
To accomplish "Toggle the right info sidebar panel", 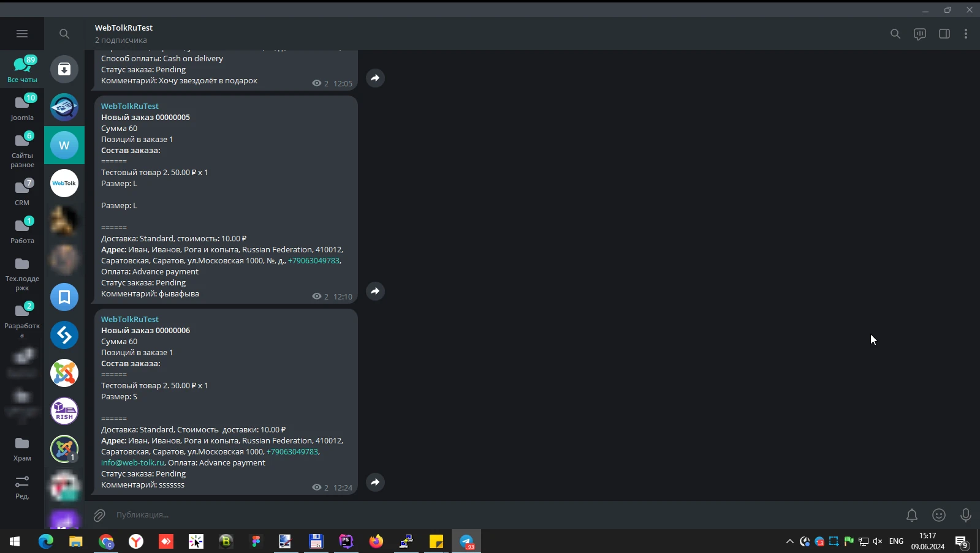I will 944,34.
